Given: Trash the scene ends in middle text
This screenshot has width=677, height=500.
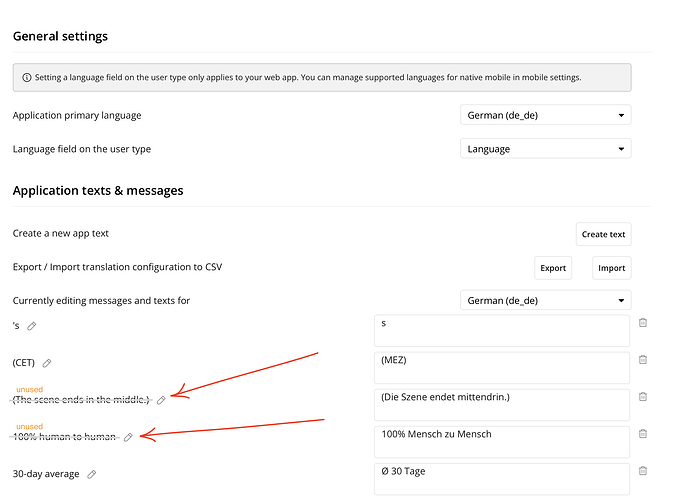Looking at the screenshot, I should [x=643, y=396].
